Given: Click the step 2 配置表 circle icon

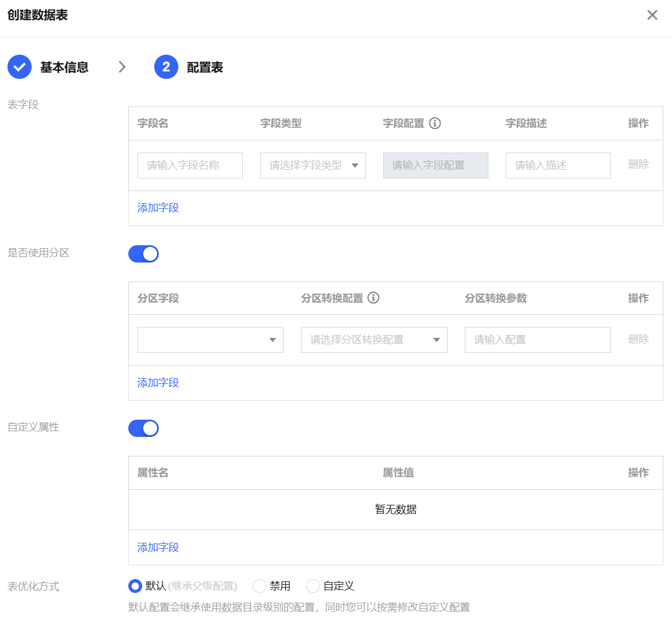Looking at the screenshot, I should [166, 67].
